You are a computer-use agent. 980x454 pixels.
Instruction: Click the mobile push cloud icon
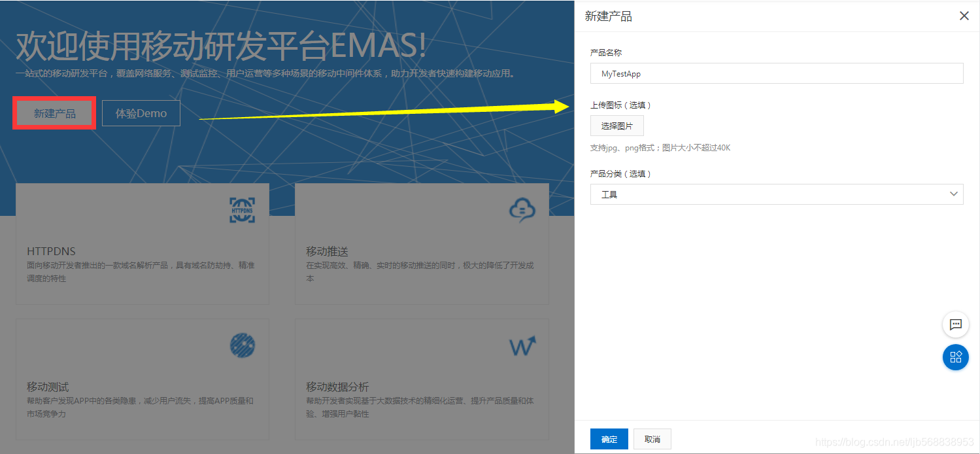522,210
